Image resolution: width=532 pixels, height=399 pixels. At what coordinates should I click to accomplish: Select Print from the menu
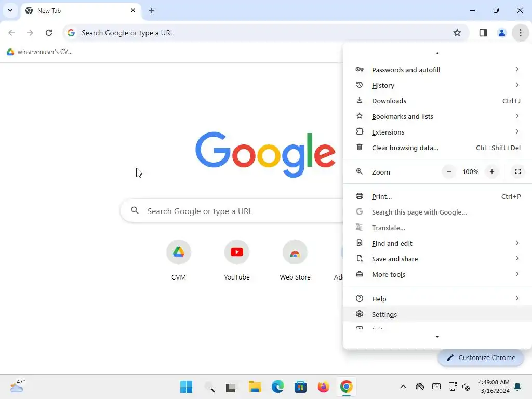point(437,196)
